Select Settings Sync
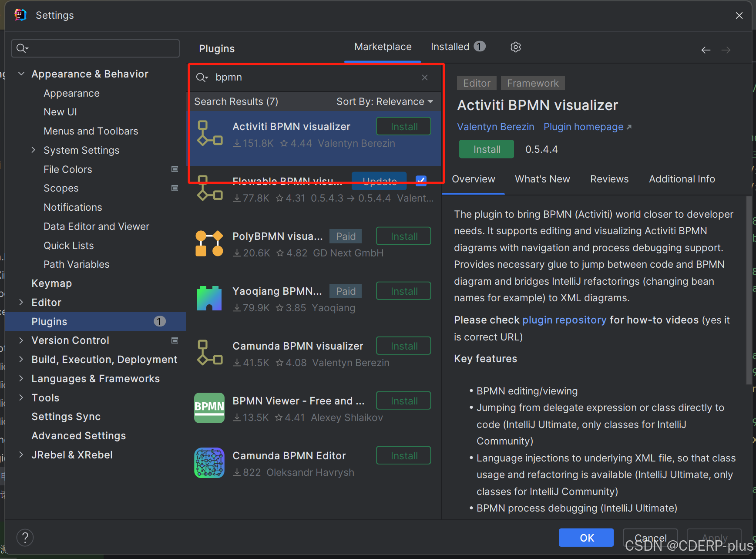Image resolution: width=756 pixels, height=559 pixels. pos(66,417)
